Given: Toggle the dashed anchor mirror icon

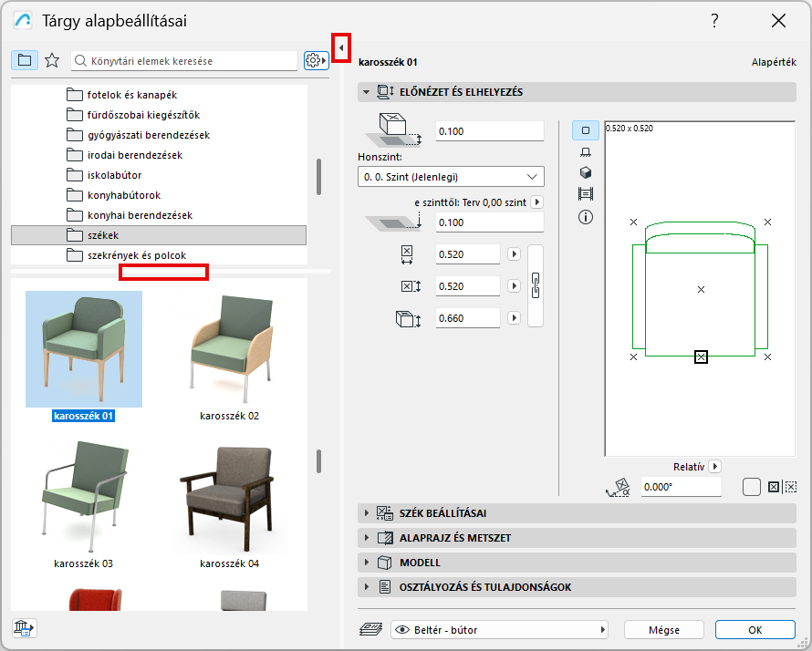Looking at the screenshot, I should (791, 487).
